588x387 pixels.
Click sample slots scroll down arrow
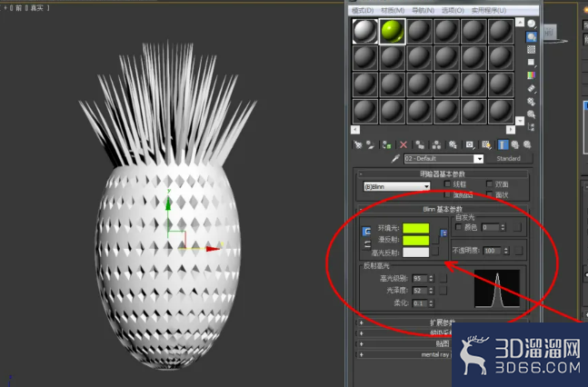(520, 121)
